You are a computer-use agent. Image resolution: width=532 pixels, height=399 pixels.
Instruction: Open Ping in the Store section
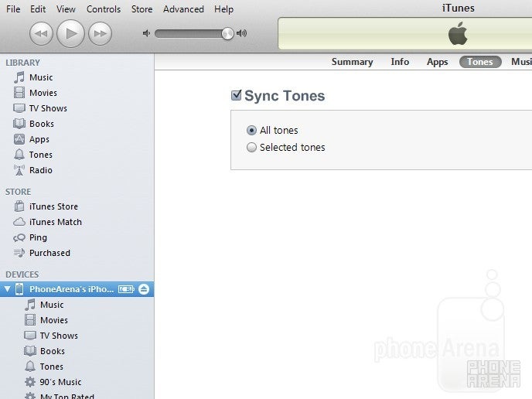pos(30,237)
